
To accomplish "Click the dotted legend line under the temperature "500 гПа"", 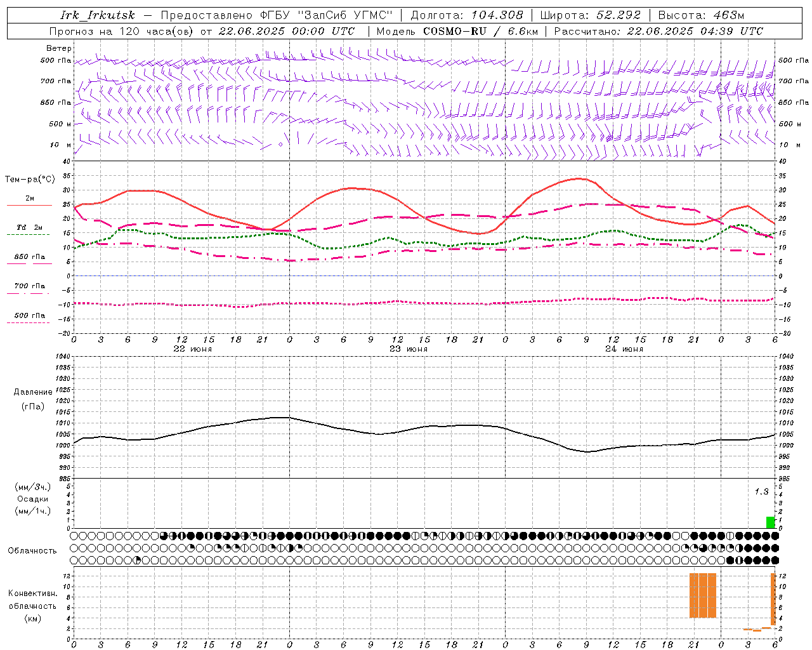I will (28, 322).
